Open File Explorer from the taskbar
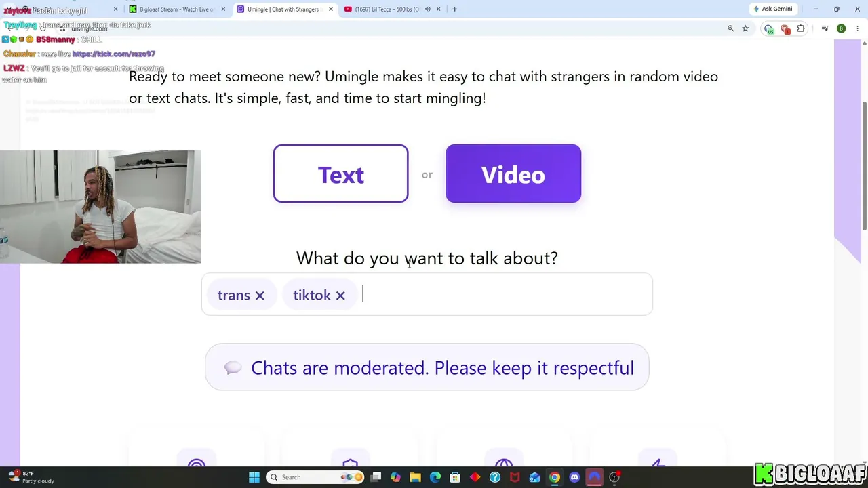 pos(416,477)
